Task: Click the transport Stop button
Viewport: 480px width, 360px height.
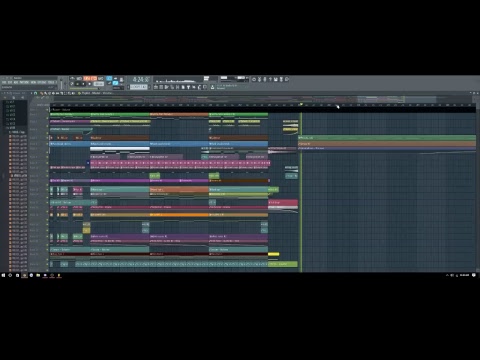Action: [83, 84]
